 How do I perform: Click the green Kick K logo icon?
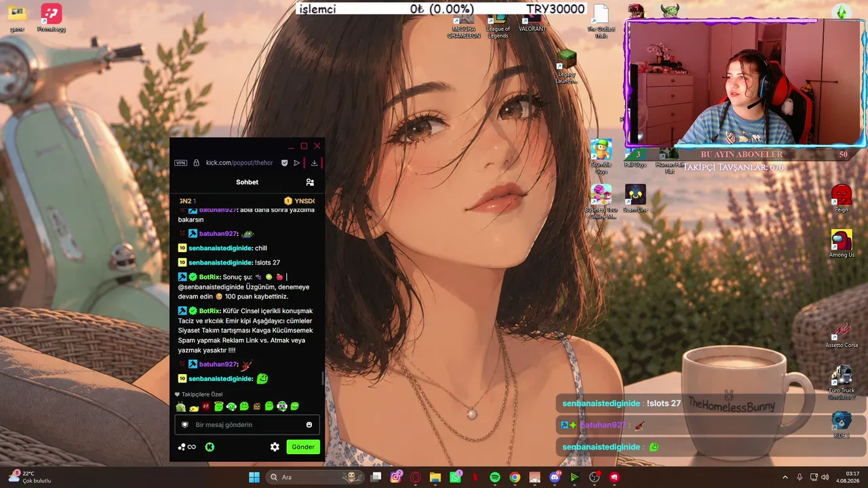[x=210, y=447]
